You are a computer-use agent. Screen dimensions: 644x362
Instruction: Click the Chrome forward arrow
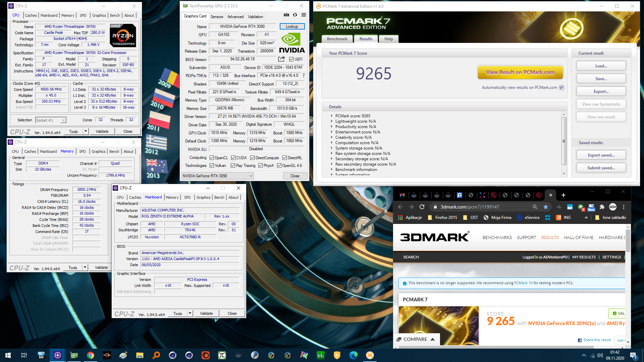(411, 207)
